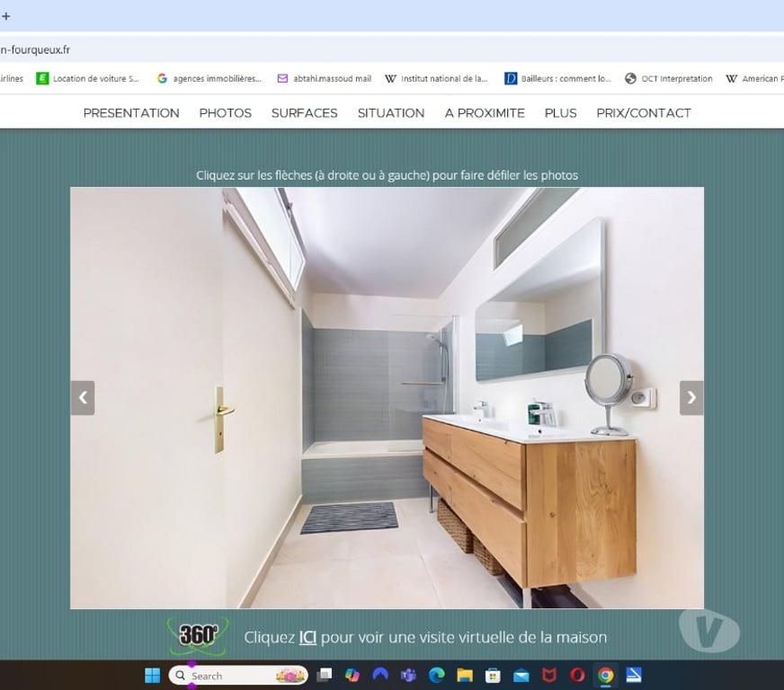The width and height of the screenshot is (784, 690).
Task: Open the PRIX/CONTACT page
Action: (x=644, y=113)
